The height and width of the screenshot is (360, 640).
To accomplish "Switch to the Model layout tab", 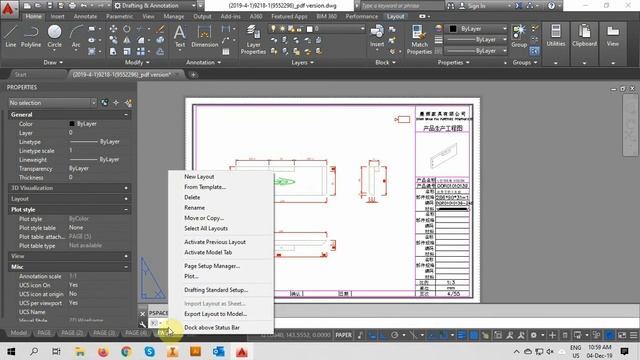I will 18,333.
